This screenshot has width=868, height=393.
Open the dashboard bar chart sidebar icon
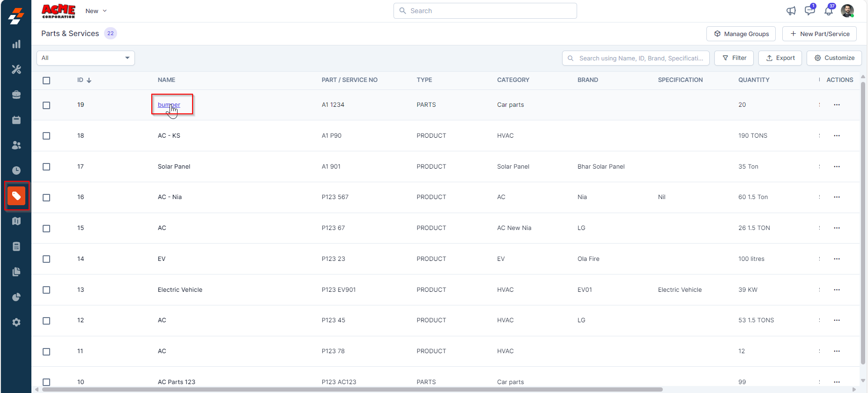coord(16,44)
